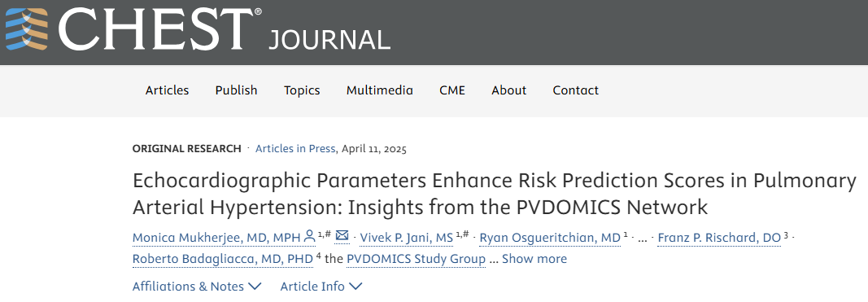
Task: Go to the Multimedia section
Action: [380, 90]
